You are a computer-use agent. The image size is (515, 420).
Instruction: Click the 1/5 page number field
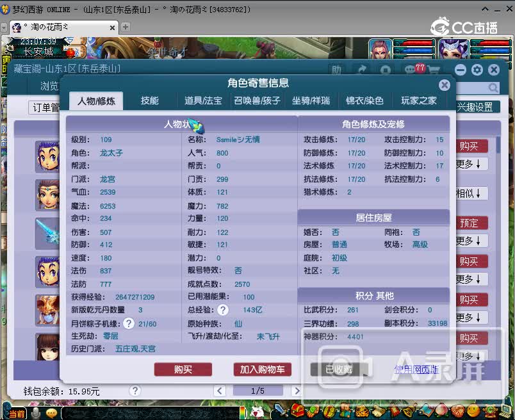[258, 391]
